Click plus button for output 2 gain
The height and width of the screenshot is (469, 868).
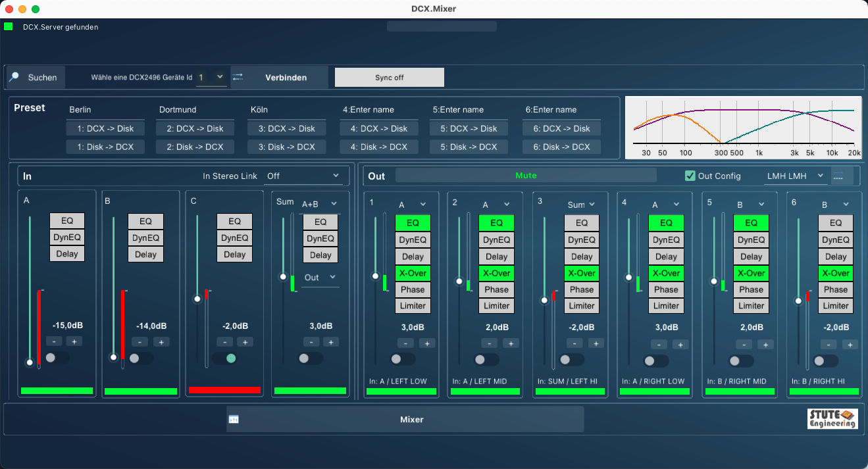(511, 343)
